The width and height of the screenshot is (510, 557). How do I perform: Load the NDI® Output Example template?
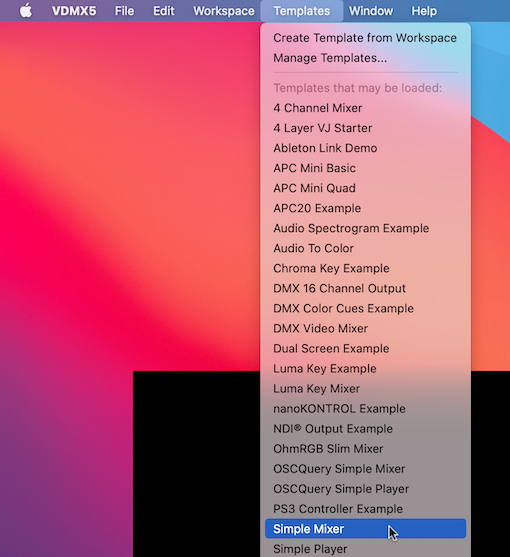tap(365, 428)
